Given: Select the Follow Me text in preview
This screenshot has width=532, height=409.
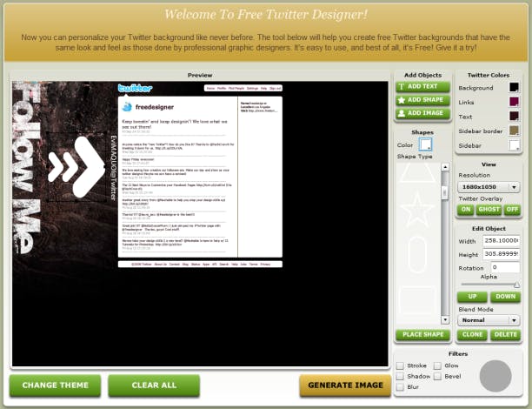Looking at the screenshot, I should pos(28,168).
